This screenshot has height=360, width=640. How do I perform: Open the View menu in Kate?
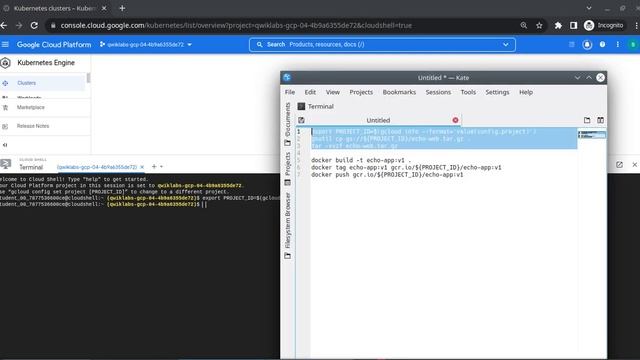pyautogui.click(x=333, y=92)
